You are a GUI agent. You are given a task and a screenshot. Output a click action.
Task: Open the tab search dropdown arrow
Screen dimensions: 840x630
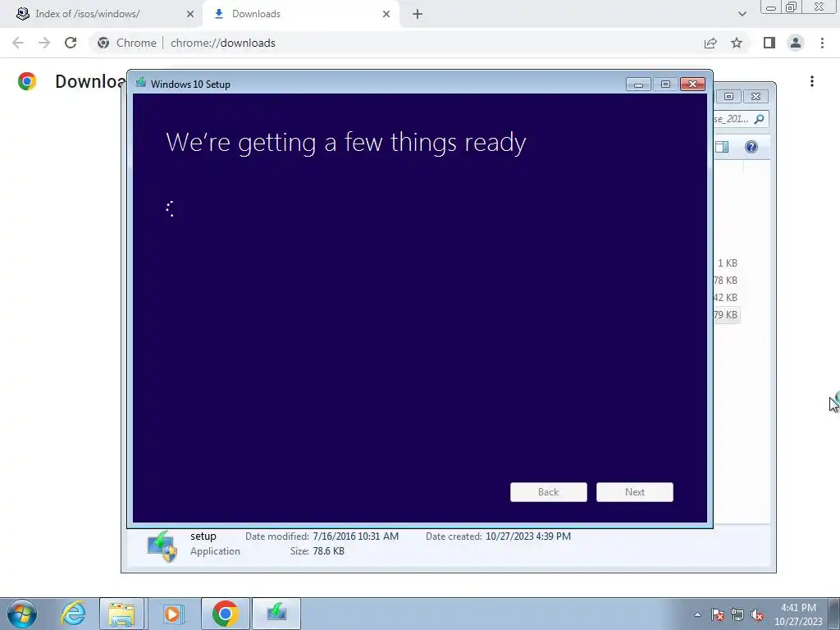pos(742,14)
